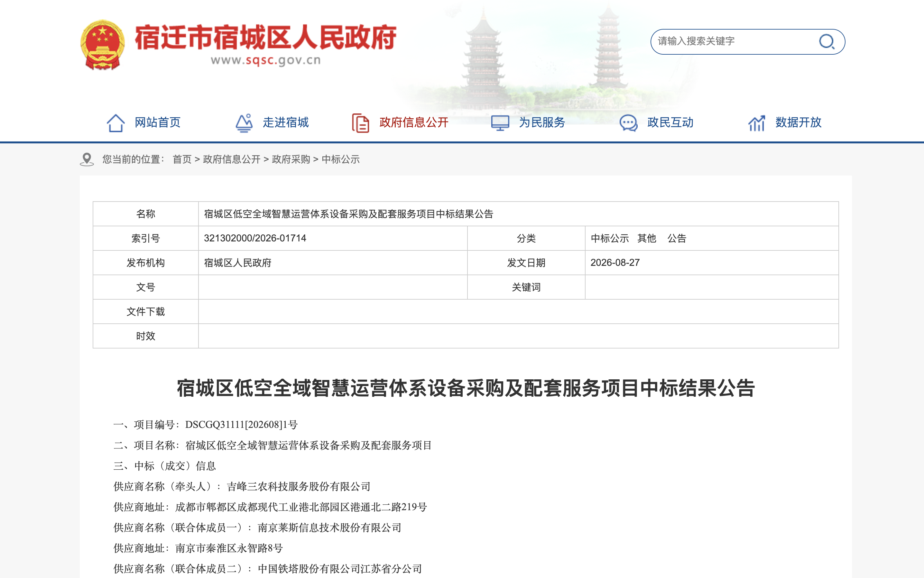Open the 为民服务 menu item
Screen dimensions: 924x578
[x=542, y=122]
